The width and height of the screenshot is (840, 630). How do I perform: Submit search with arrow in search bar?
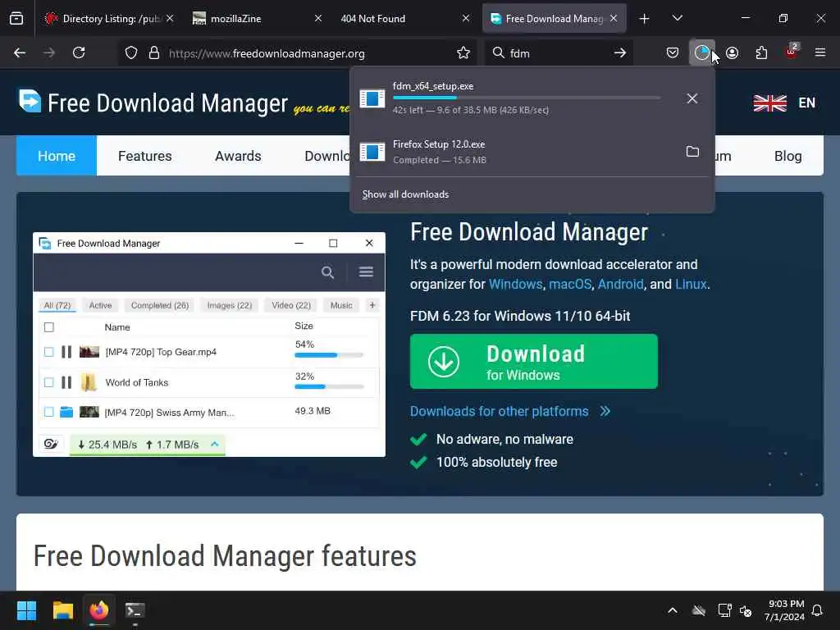[620, 53]
